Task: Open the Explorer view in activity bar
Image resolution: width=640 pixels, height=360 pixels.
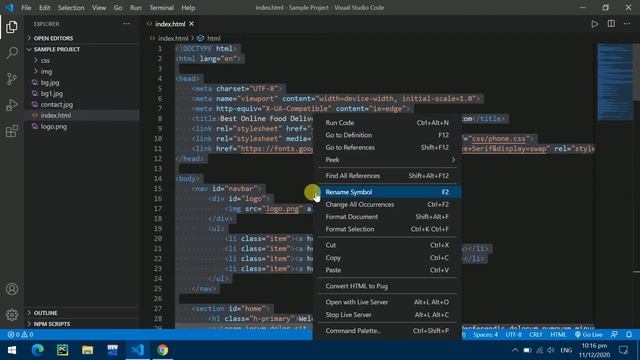Action: click(12, 27)
